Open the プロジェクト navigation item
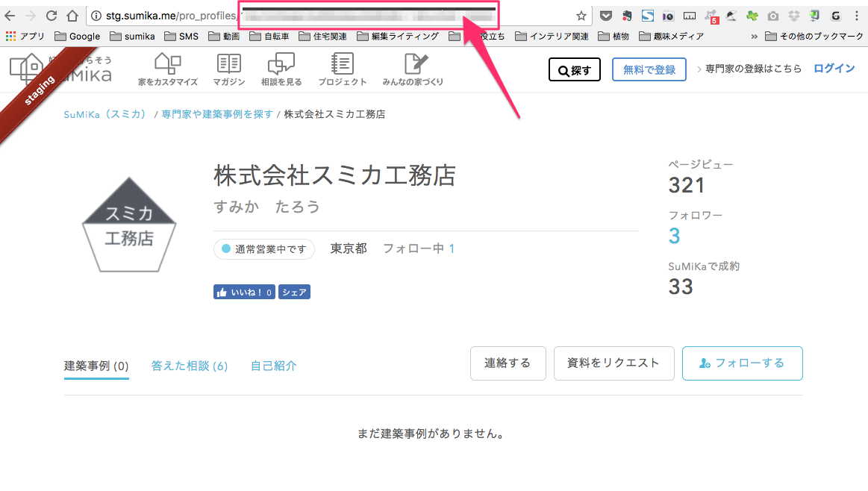868x491 pixels. [x=342, y=69]
